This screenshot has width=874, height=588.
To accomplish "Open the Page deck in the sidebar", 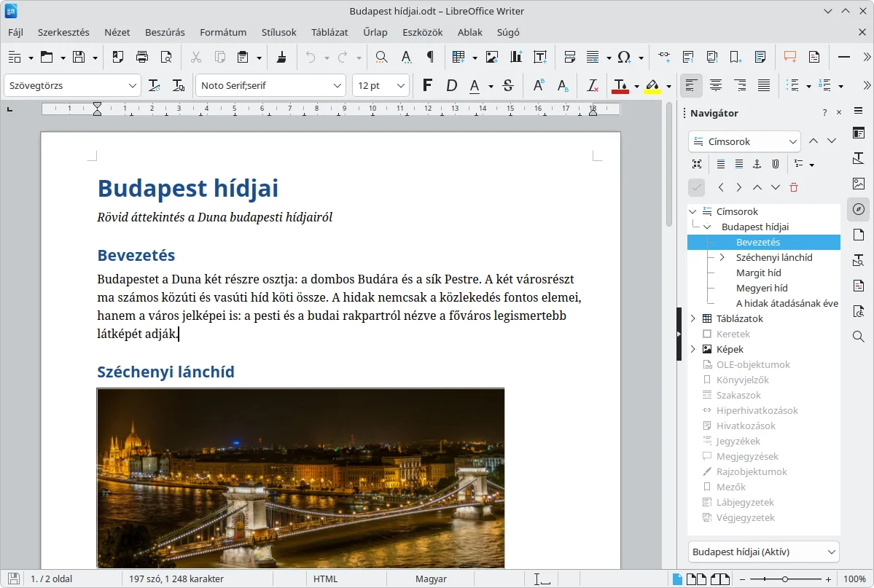I will [859, 235].
